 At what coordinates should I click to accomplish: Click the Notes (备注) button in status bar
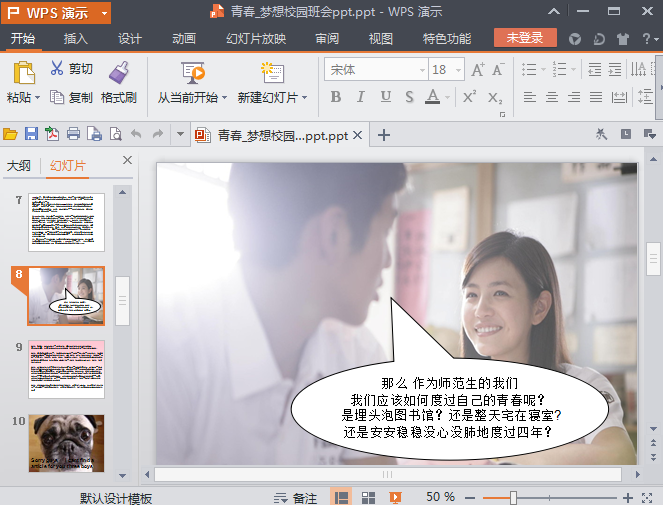point(297,497)
